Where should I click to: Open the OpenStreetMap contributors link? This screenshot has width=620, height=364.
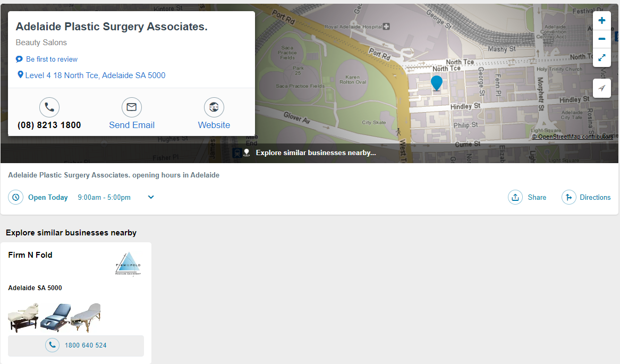pos(573,137)
